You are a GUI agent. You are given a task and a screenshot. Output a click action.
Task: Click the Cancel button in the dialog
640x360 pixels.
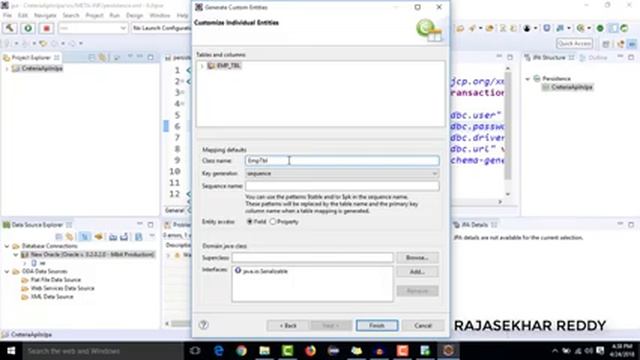pyautogui.click(x=423, y=325)
